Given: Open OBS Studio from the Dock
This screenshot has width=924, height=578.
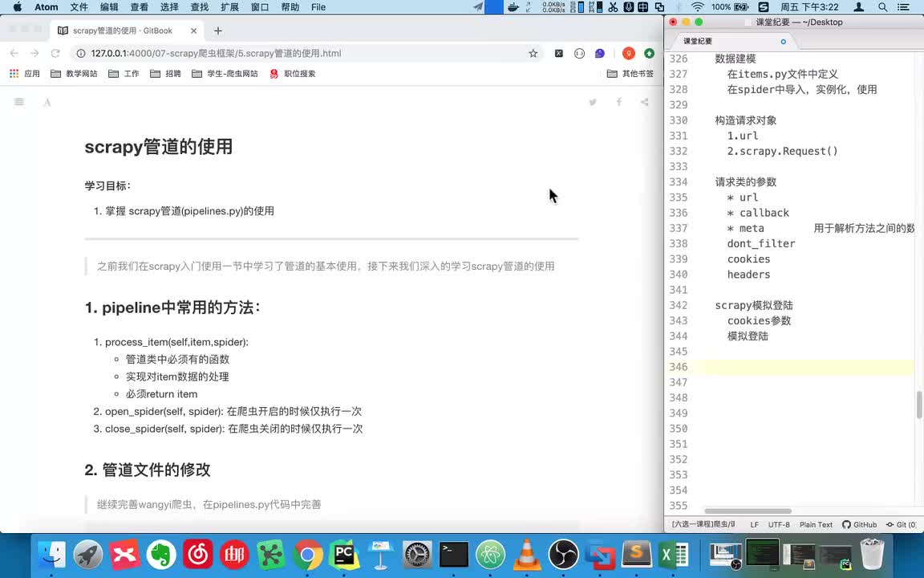Looking at the screenshot, I should tap(563, 555).
